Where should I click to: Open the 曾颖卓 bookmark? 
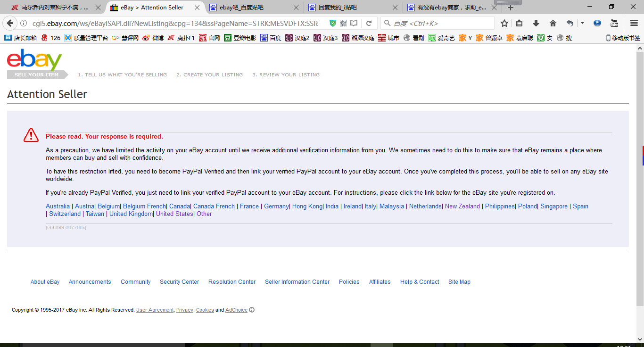click(489, 38)
